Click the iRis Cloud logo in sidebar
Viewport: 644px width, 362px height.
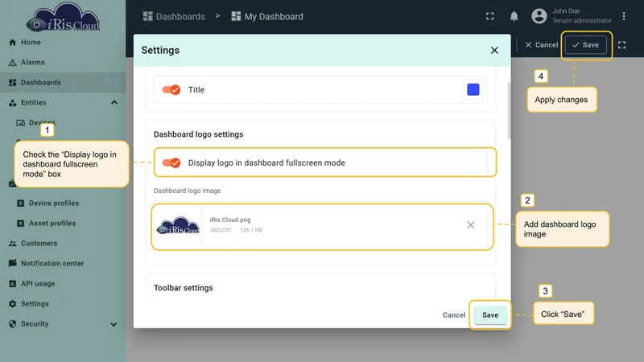point(63,18)
